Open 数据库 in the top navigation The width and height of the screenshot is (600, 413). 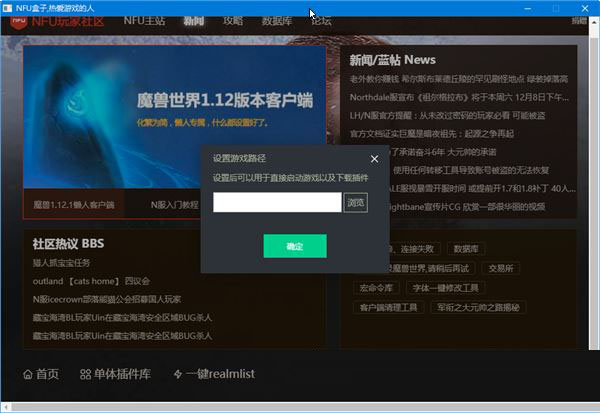pyautogui.click(x=277, y=21)
